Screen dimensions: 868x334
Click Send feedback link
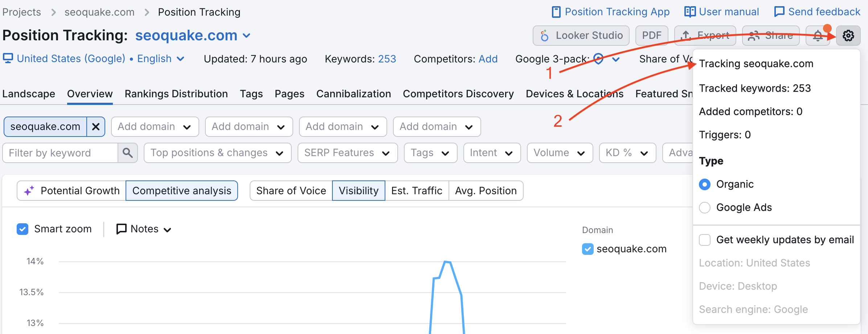(x=817, y=12)
